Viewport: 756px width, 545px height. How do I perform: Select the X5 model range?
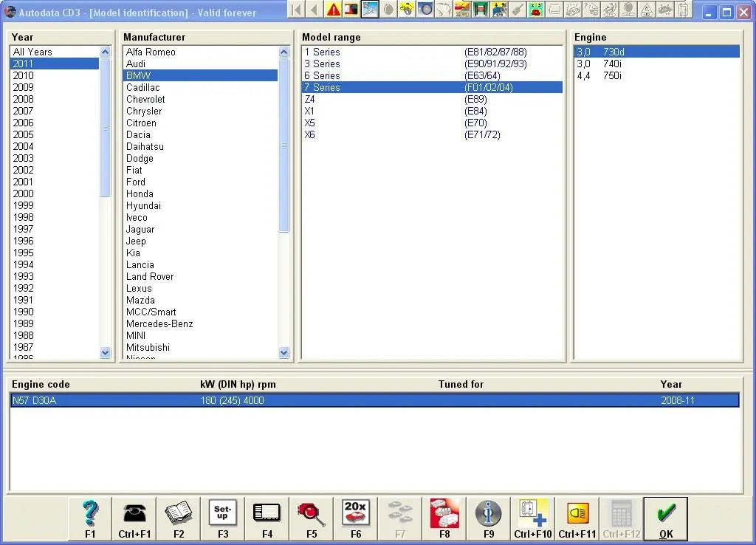tap(311, 123)
